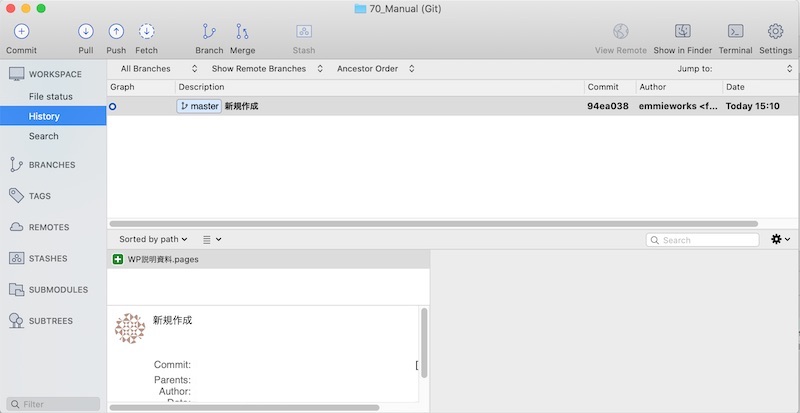Open the Merge tool icon
This screenshot has width=800, height=413.
242,32
